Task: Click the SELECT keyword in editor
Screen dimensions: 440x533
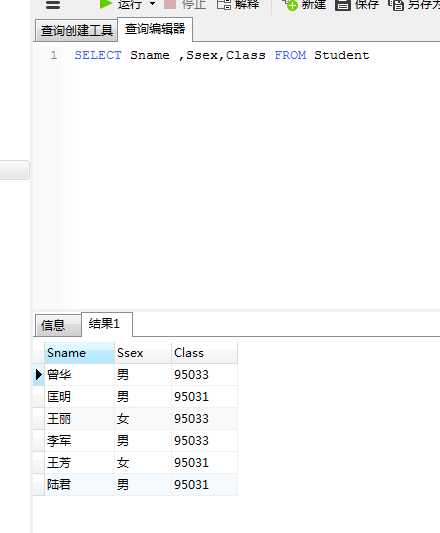Action: pos(98,55)
